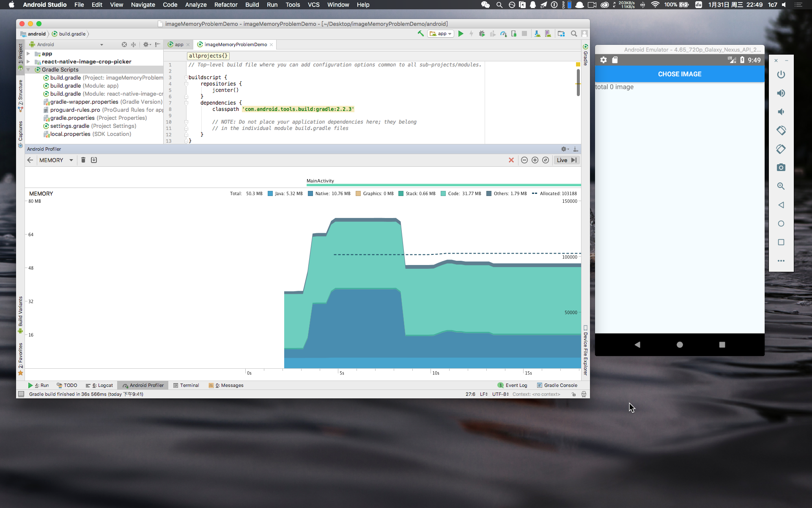Open emulator extended controls three dots
Viewport: 812px width, 508px height.
click(x=781, y=261)
